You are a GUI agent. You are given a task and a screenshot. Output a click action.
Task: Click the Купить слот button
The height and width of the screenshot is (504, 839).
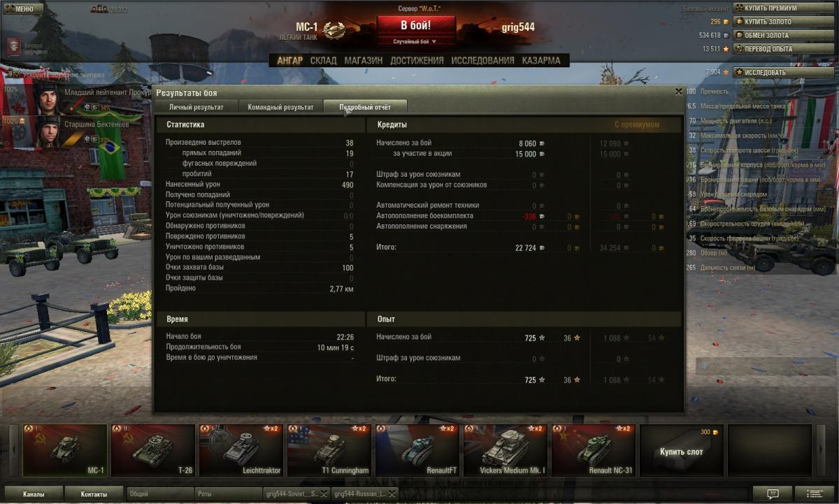tap(682, 450)
